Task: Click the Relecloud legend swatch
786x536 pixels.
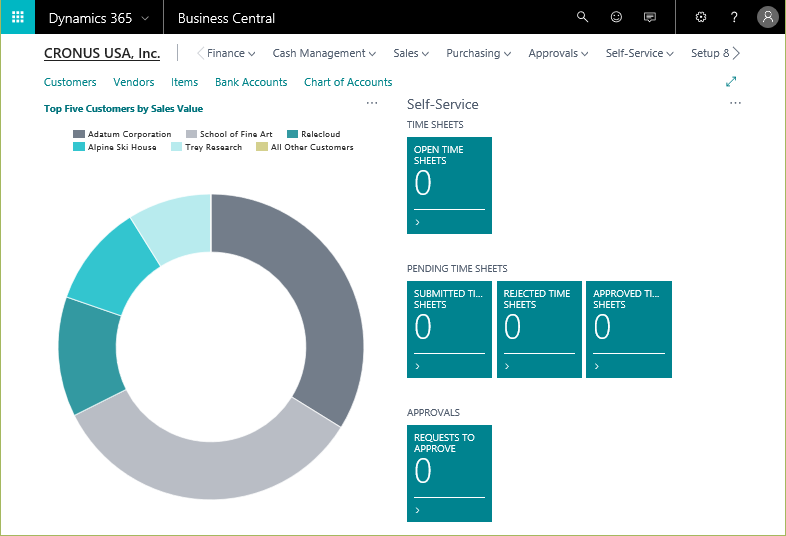Action: 292,134
